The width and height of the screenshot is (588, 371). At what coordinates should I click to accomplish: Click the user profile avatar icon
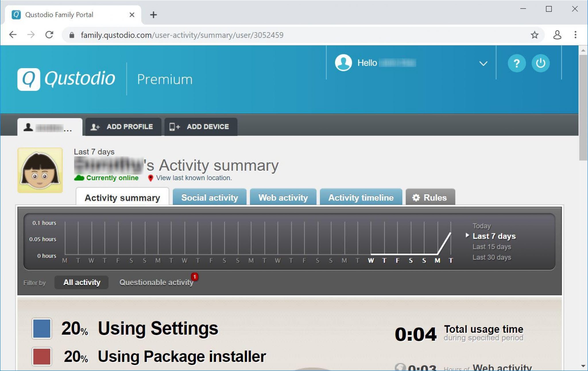(344, 63)
